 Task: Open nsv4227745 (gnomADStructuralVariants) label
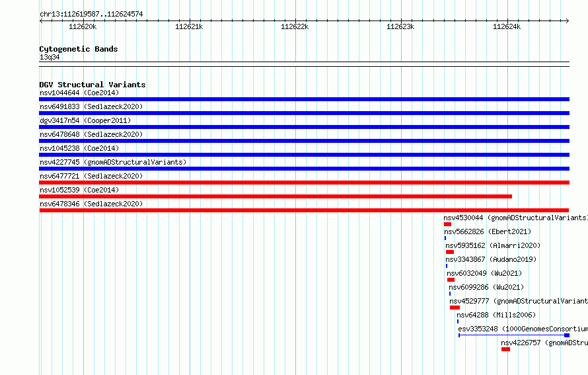click(113, 162)
